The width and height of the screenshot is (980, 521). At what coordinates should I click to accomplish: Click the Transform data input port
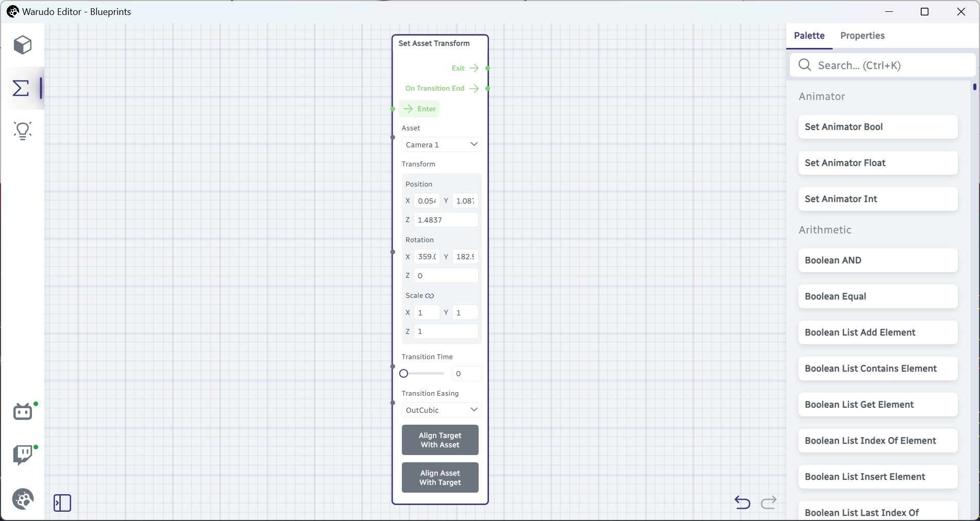(x=393, y=252)
